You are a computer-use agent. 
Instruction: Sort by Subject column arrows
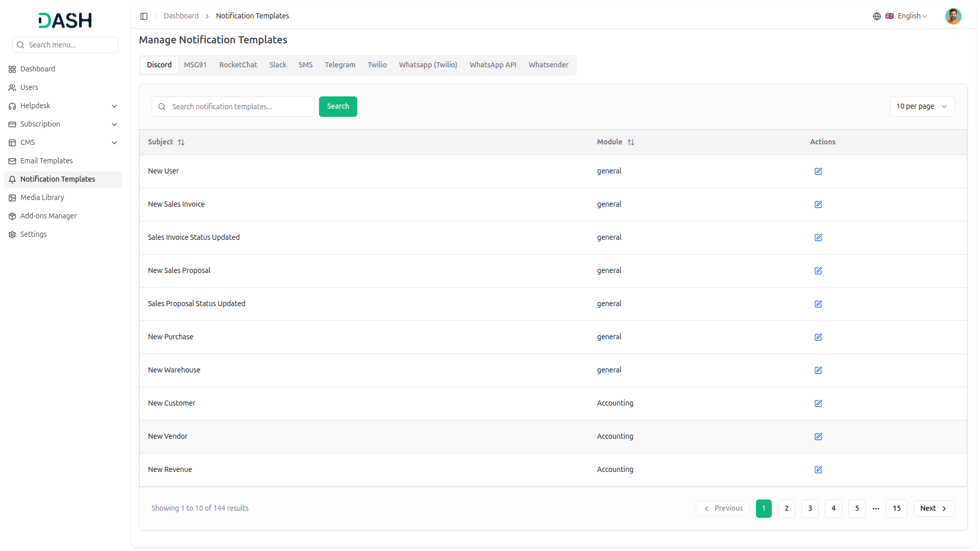coord(181,142)
